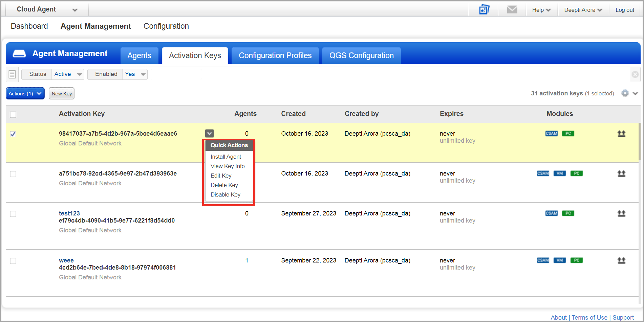The image size is (644, 322).
Task: Sort by the Created column header
Action: pos(293,114)
